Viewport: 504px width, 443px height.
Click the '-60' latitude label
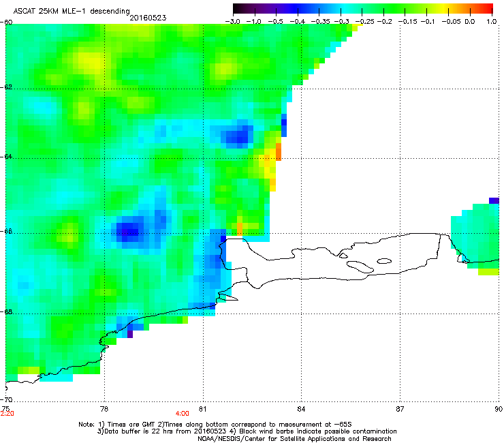(x=6, y=22)
